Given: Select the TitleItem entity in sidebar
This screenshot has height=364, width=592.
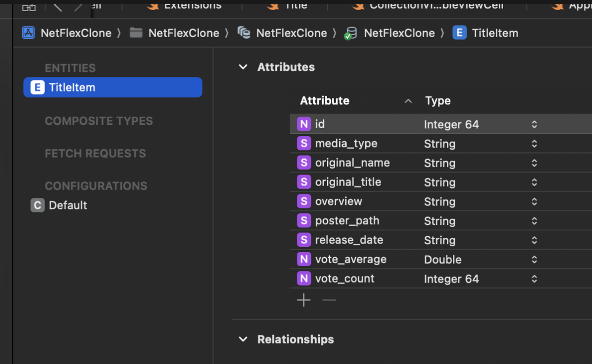Looking at the screenshot, I should [113, 88].
